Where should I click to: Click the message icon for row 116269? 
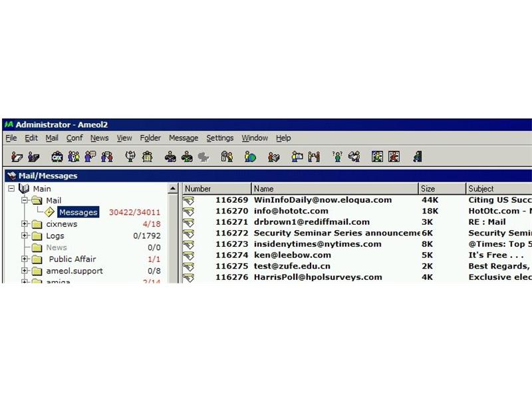coord(189,200)
